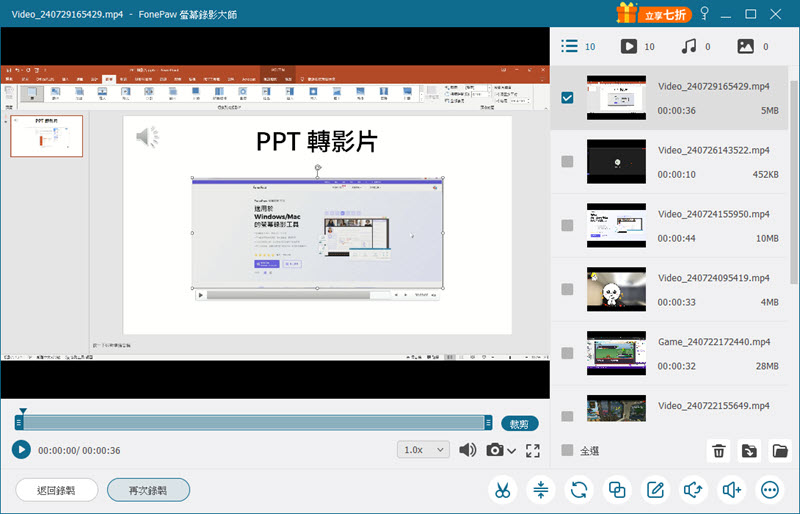Check the Video_240726143522.mp4 checkbox
The image size is (800, 514).
(567, 161)
